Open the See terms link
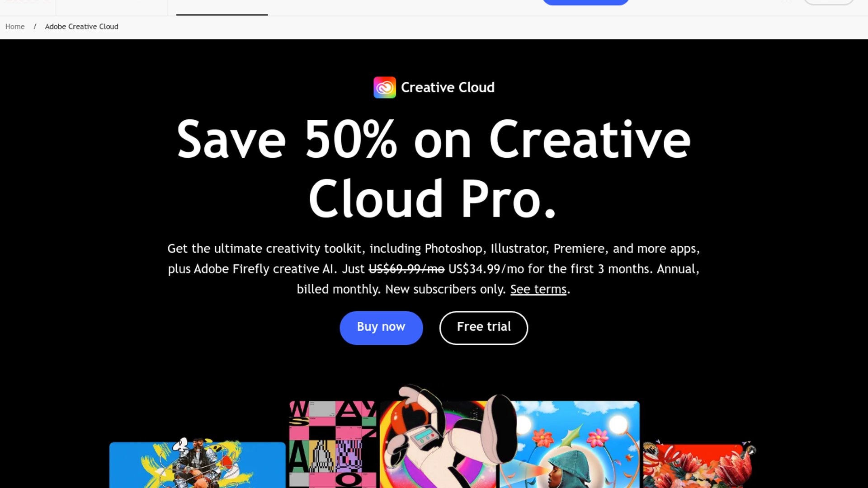The image size is (868, 488). click(x=538, y=289)
